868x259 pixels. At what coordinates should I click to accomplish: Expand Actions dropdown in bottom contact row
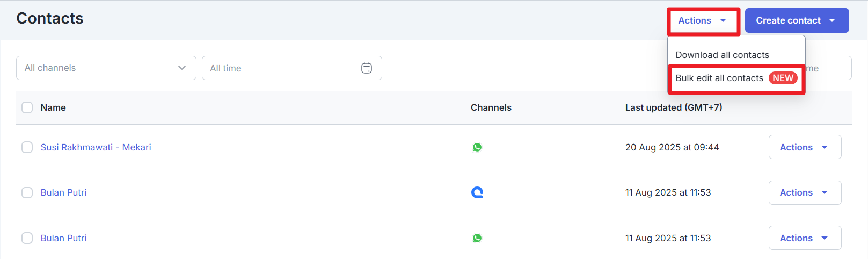click(804, 238)
